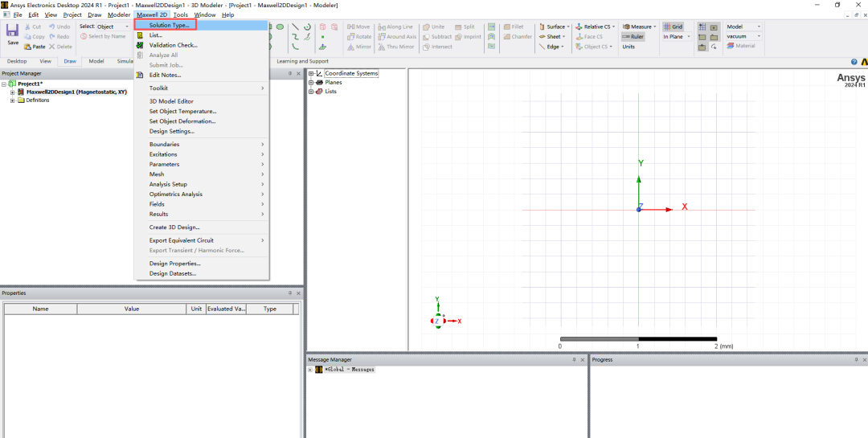Select the Draw Spline tool
Viewport: 868px width, 438px height.
pos(296,36)
